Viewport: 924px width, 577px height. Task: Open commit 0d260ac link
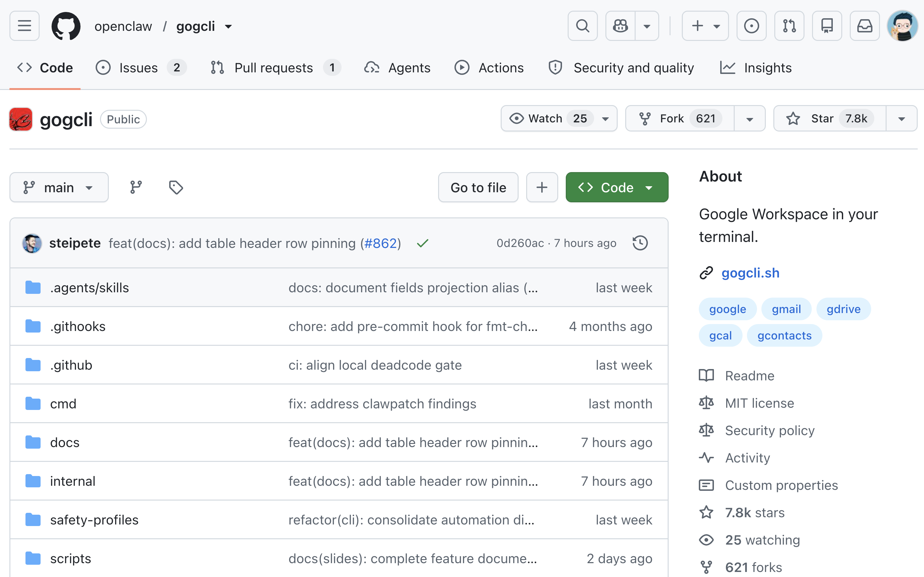pos(520,243)
